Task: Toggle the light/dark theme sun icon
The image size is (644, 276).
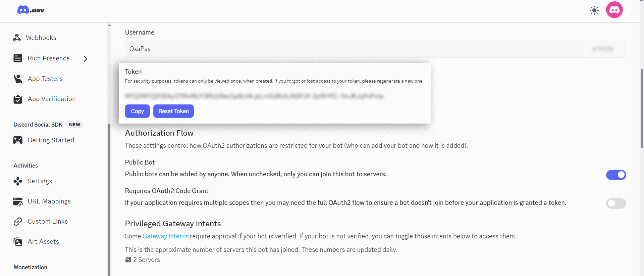Action: (594, 10)
